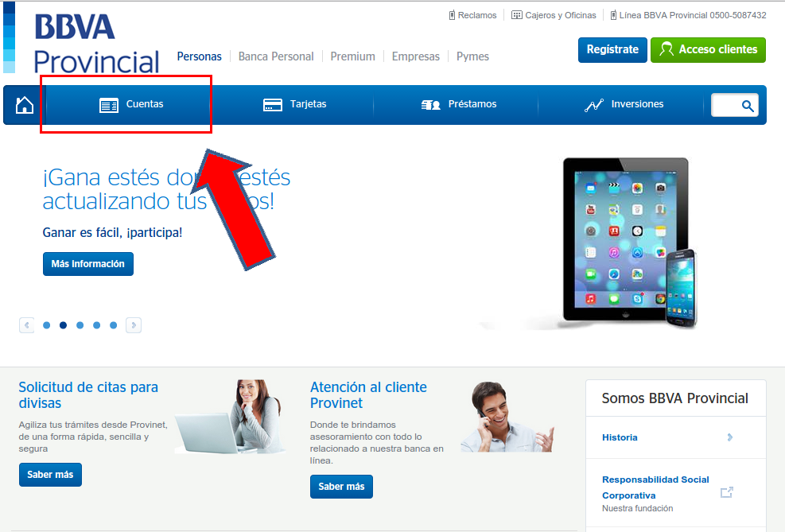Click the Préstamos loans icon
The image size is (785, 532).
[430, 105]
